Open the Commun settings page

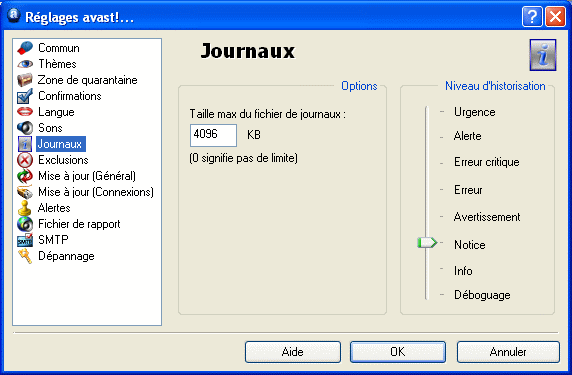pos(59,48)
